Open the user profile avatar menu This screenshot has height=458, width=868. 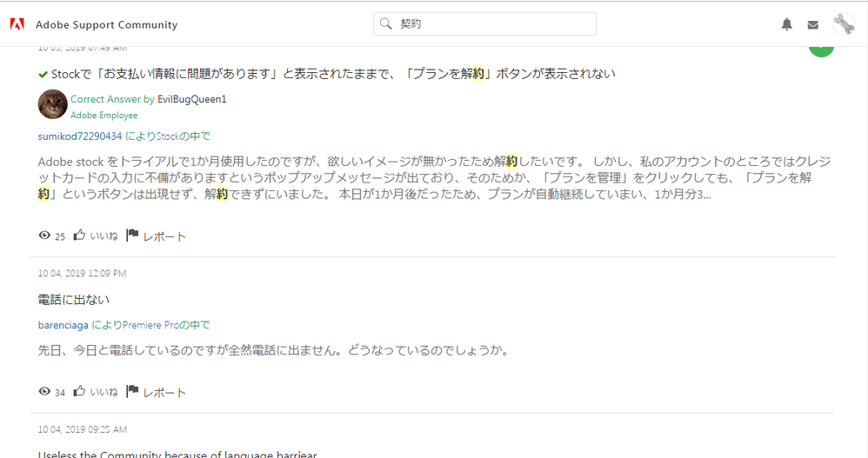[844, 23]
